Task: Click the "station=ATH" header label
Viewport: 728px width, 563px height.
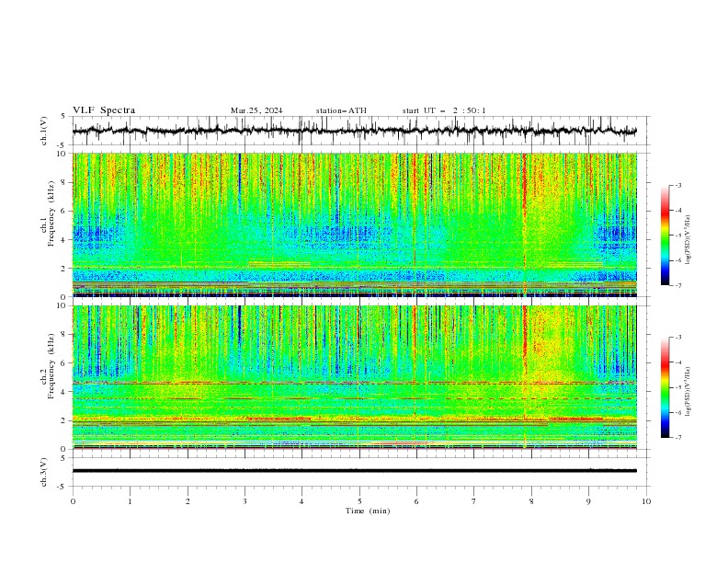Action: tap(341, 110)
